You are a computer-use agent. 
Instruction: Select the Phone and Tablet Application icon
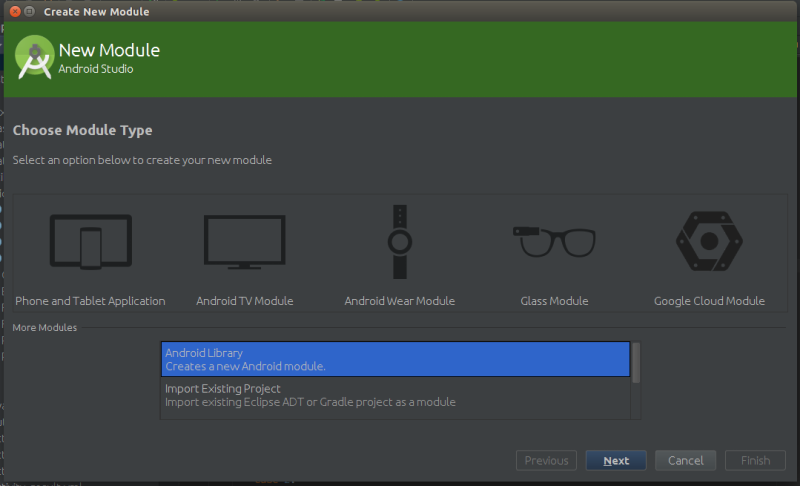[x=91, y=242]
